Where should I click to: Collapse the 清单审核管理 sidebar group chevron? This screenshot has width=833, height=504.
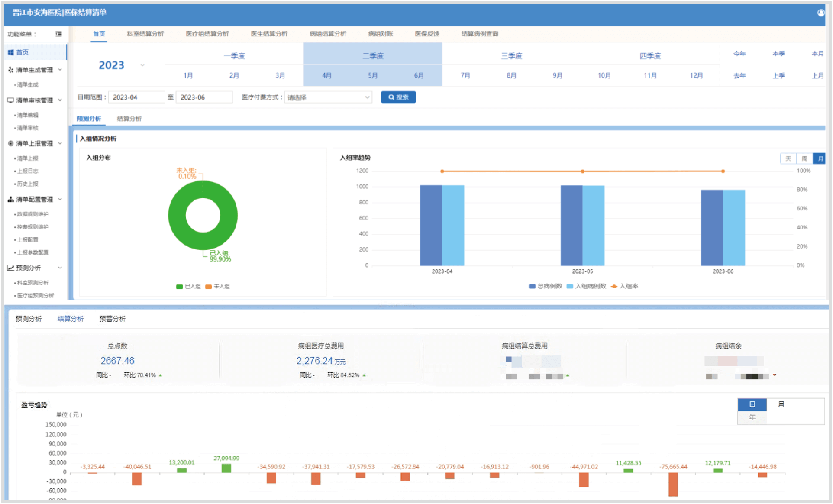coord(60,100)
